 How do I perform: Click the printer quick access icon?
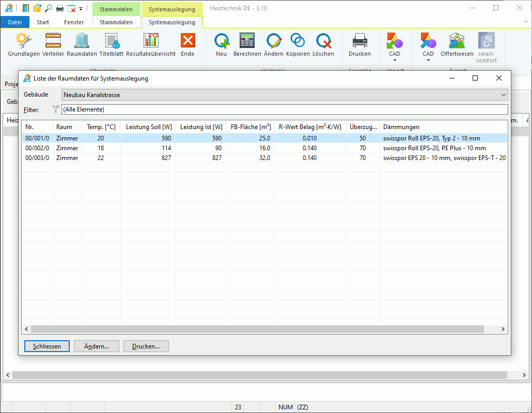click(60, 8)
